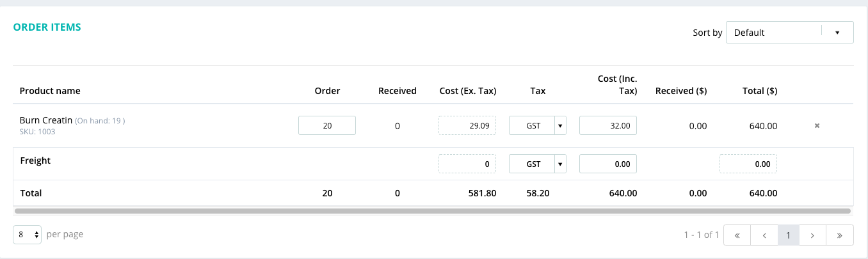Go to the next page
The image size is (868, 259).
[x=813, y=235]
